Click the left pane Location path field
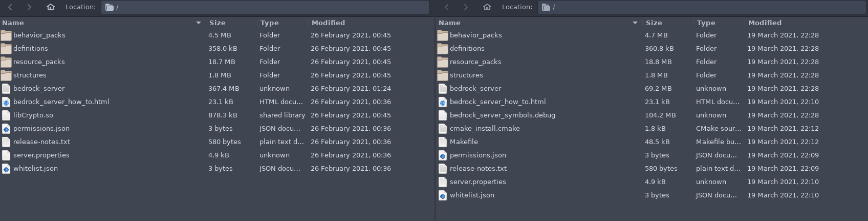This screenshot has height=221, width=868. coord(266,7)
